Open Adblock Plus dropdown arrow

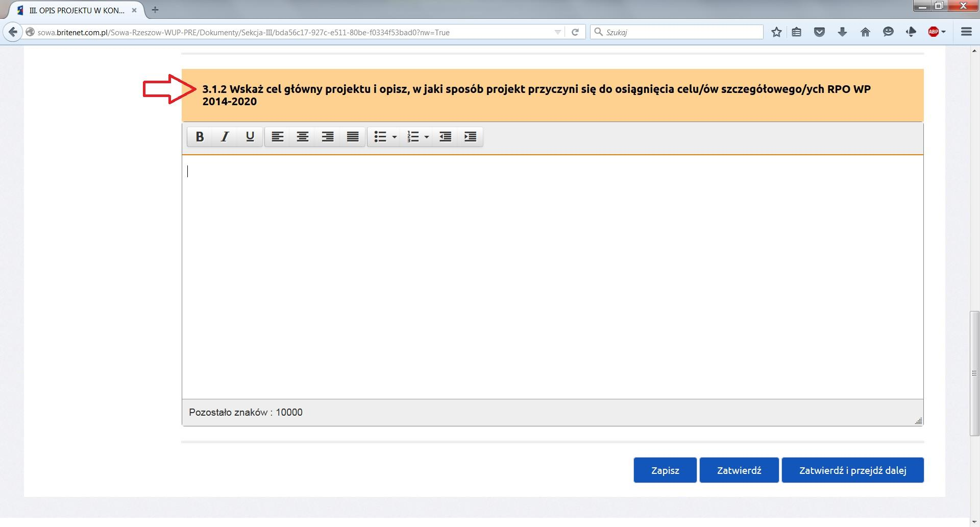[x=943, y=32]
